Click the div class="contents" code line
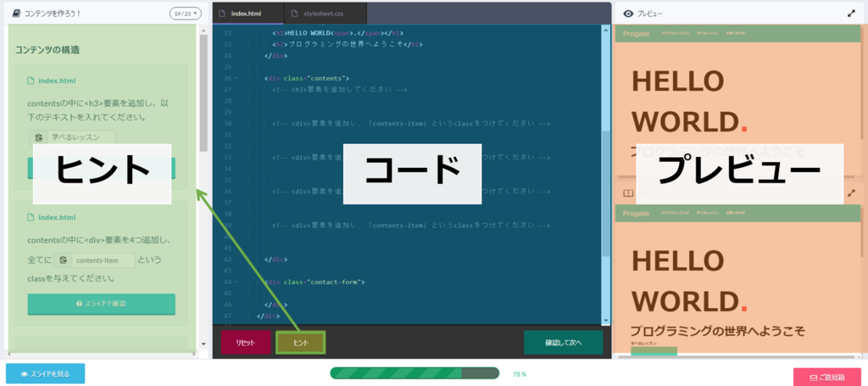868x386 pixels. (307, 78)
